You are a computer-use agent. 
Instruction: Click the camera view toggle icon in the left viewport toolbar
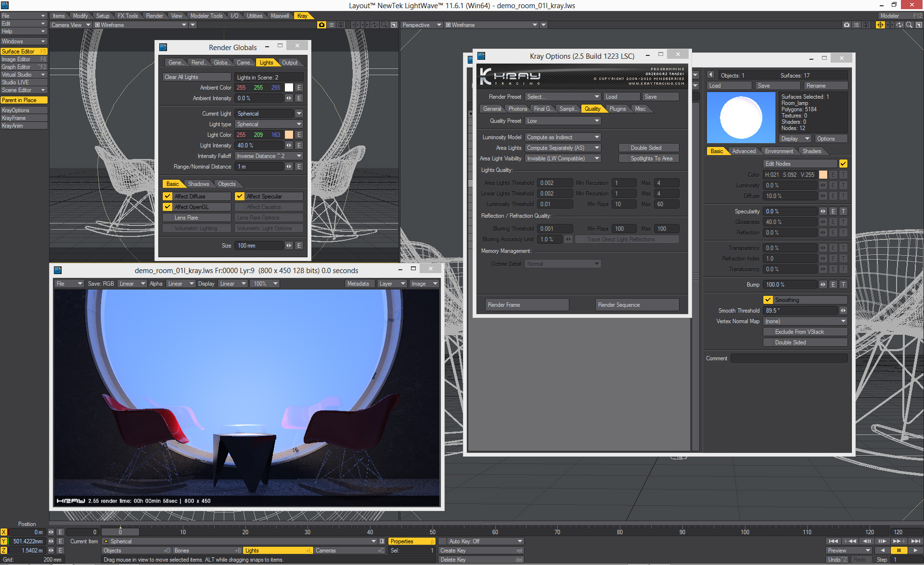tap(321, 25)
